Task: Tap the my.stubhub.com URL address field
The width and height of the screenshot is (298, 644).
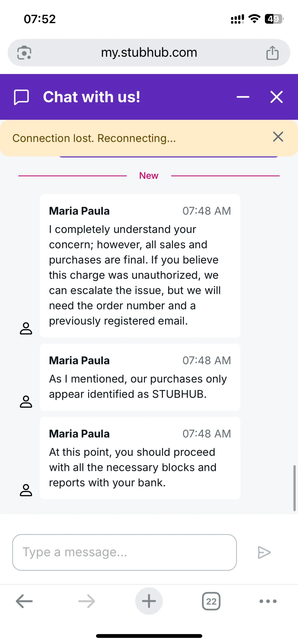Action: pyautogui.click(x=149, y=53)
